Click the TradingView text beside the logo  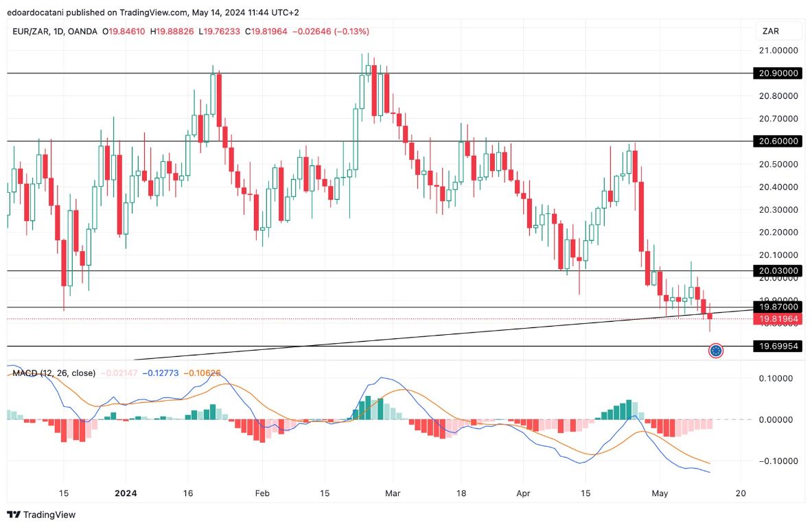tap(49, 515)
